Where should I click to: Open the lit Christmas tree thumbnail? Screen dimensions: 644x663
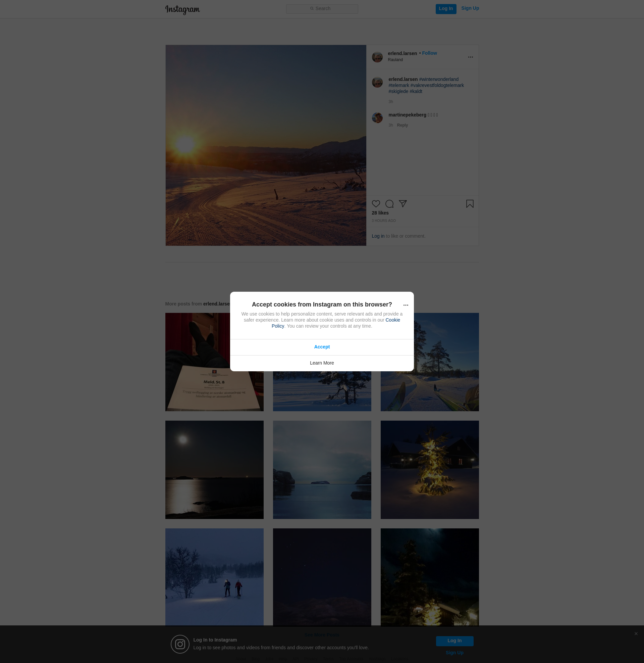(430, 469)
